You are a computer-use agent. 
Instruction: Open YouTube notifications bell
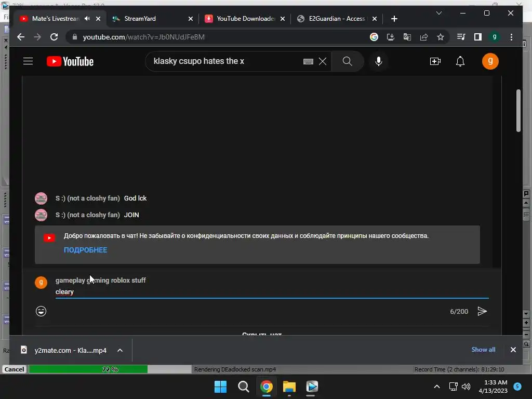460,61
